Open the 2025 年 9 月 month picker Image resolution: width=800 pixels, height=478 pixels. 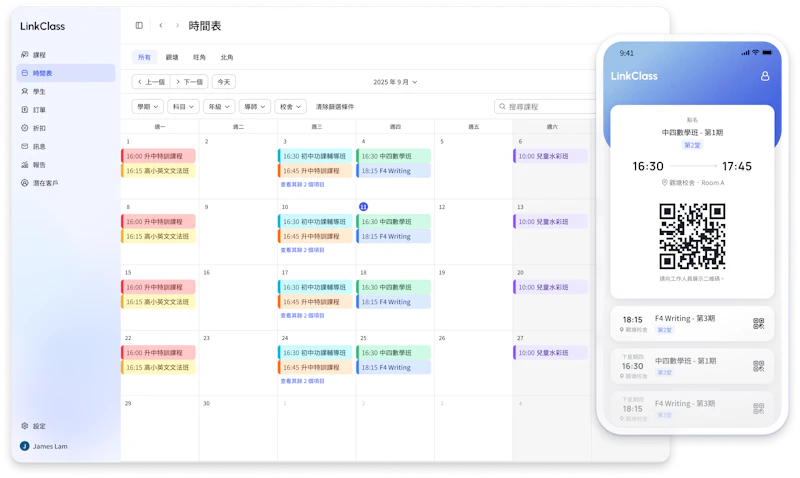[x=395, y=82]
